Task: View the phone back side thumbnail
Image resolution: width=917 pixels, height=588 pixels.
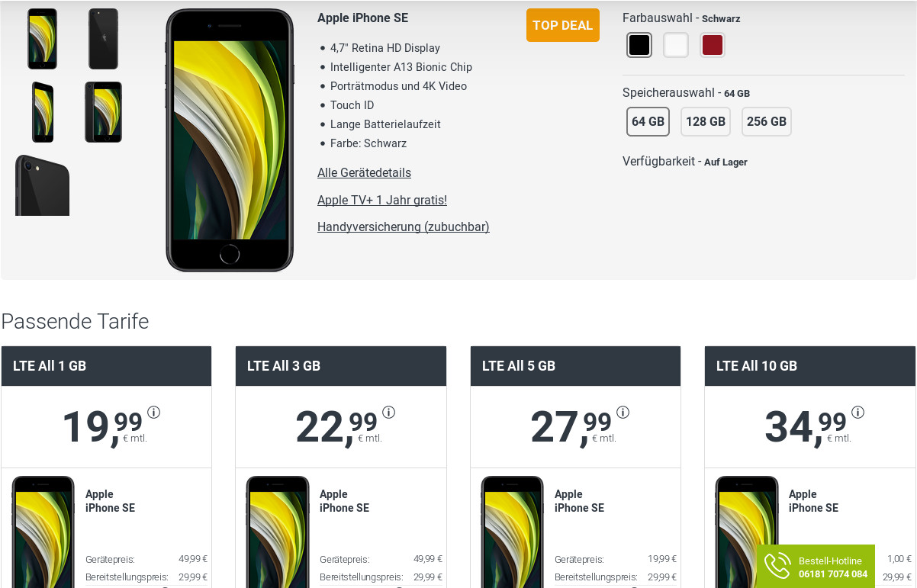Action: pos(103,39)
